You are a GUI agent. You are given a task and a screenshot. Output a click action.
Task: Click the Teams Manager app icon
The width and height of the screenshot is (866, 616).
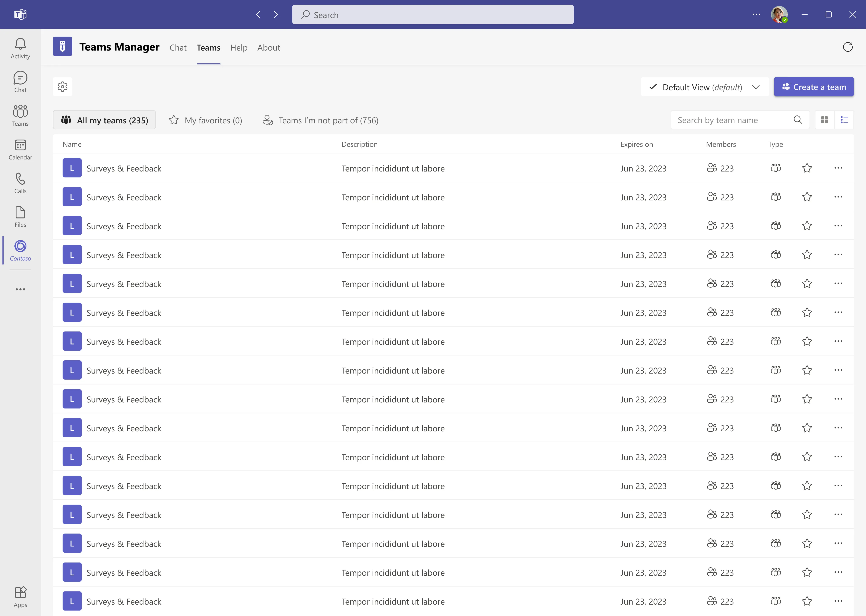pos(63,46)
